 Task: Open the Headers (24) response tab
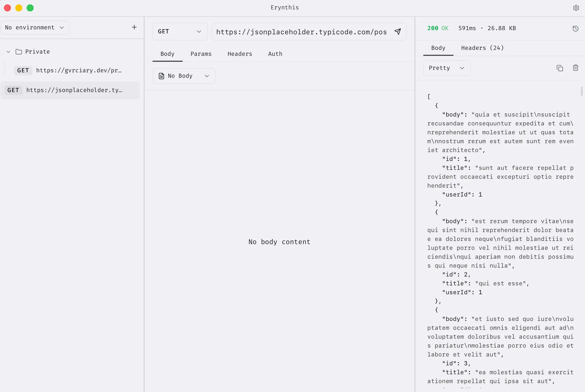482,48
